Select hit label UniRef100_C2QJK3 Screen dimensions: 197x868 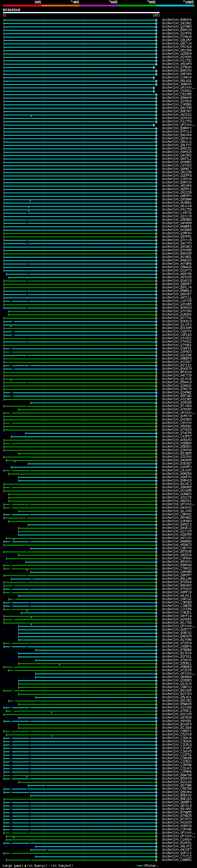coord(176,768)
